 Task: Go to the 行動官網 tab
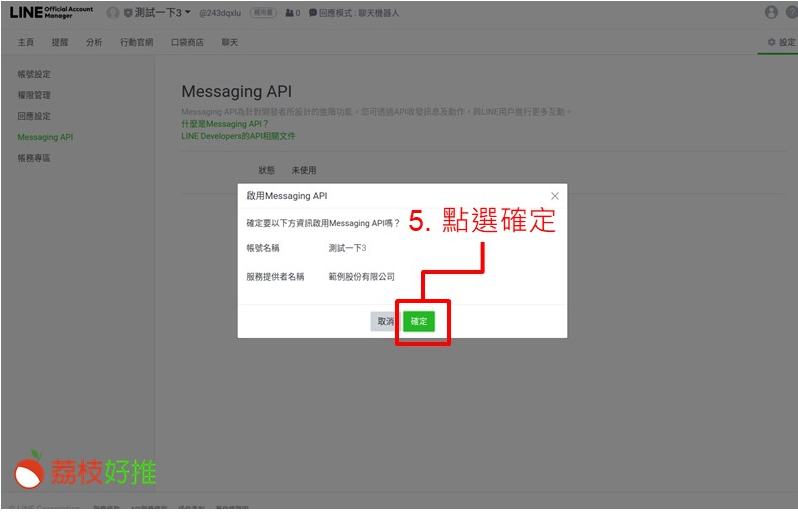[136, 42]
